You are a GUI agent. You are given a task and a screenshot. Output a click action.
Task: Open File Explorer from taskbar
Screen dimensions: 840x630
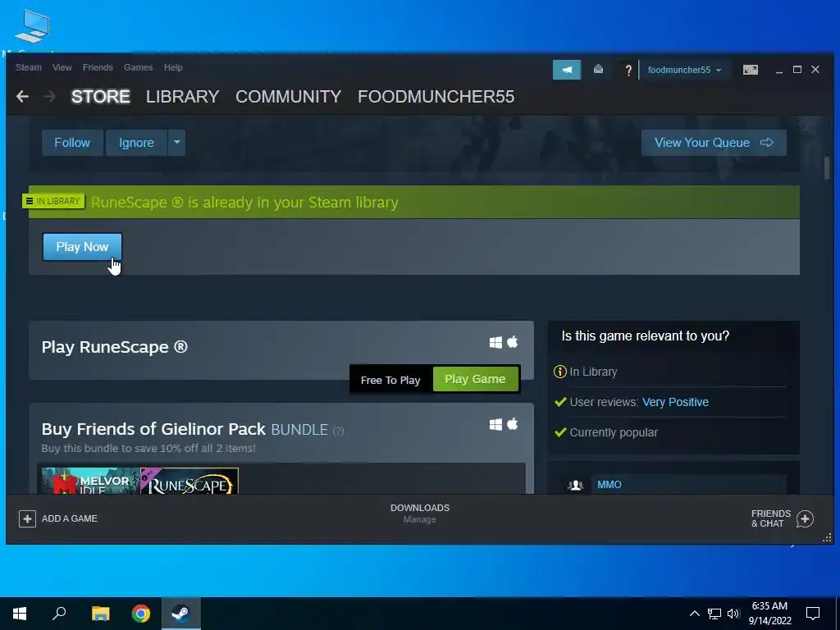point(100,614)
